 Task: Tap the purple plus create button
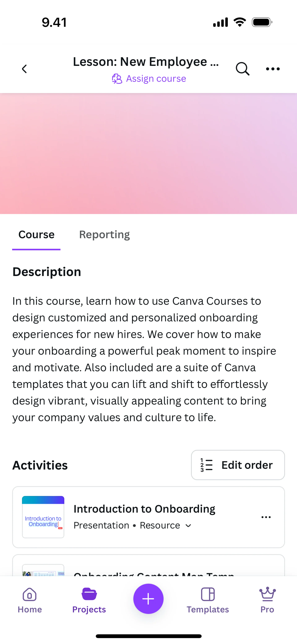(148, 599)
